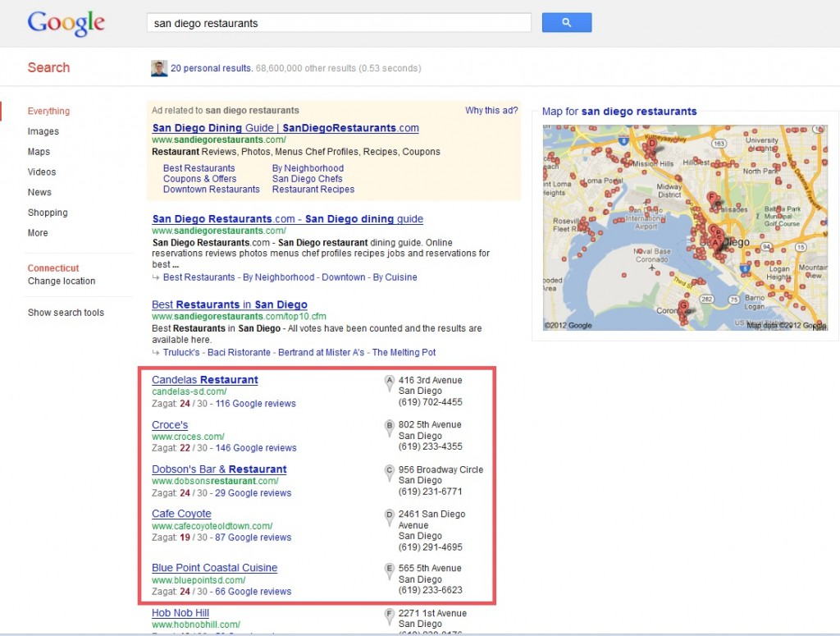Viewport: 840px width, 636px height.
Task: Expand the More search categories option
Action: (38, 233)
